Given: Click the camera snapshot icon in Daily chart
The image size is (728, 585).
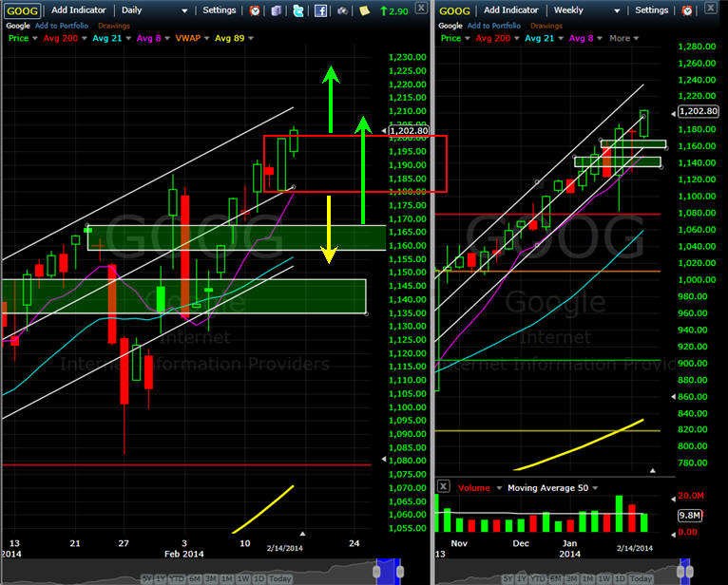Looking at the screenshot, I should [x=342, y=10].
